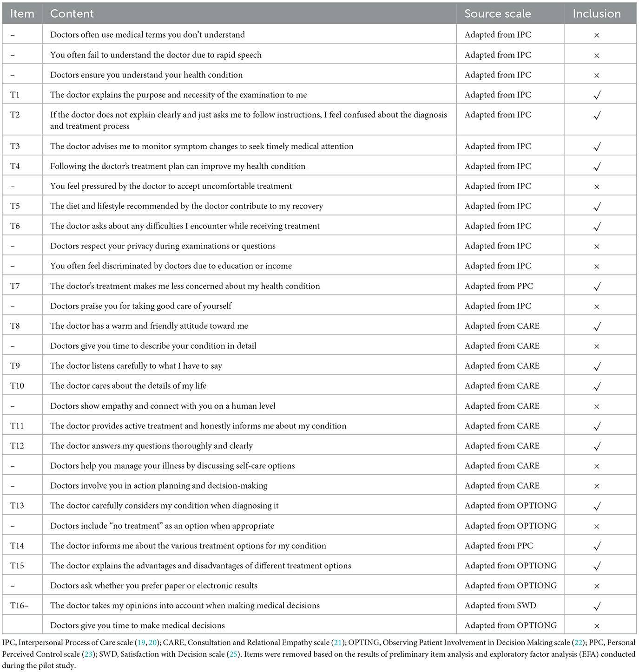Click 'Adapted from PPC' in T7 row
Screen dimensions: 639x672
click(x=499, y=286)
